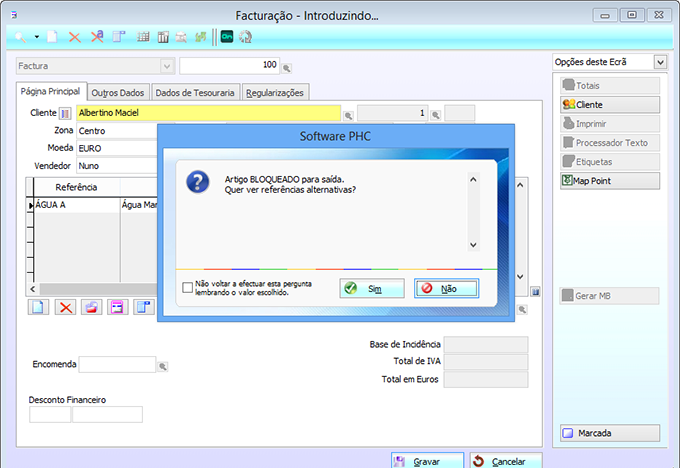Click dialog message scroll up arrow
The height and width of the screenshot is (468, 680).
tap(473, 179)
